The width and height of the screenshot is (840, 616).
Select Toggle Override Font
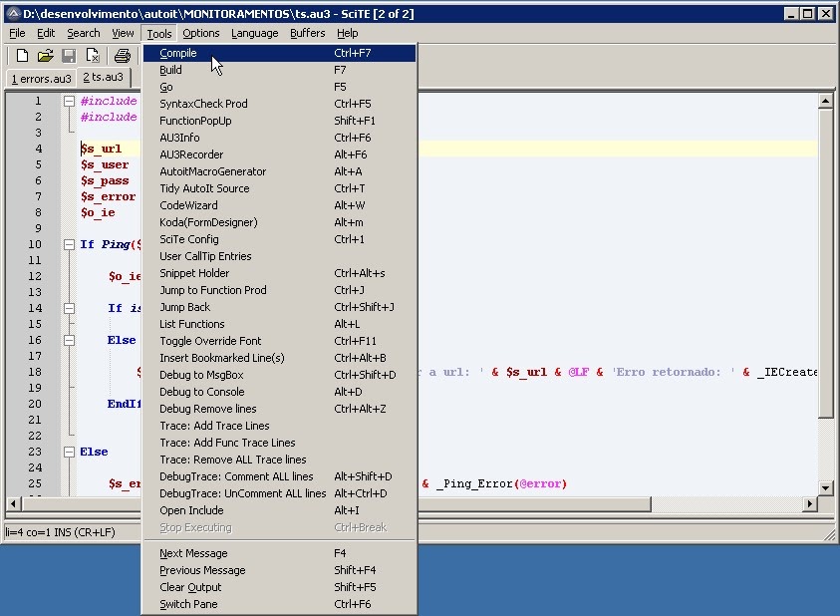(x=279, y=341)
